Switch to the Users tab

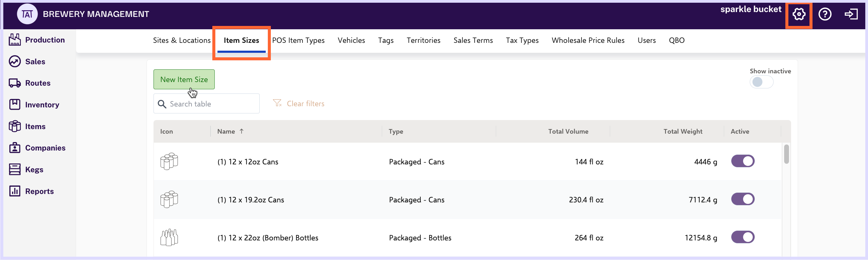pyautogui.click(x=646, y=40)
